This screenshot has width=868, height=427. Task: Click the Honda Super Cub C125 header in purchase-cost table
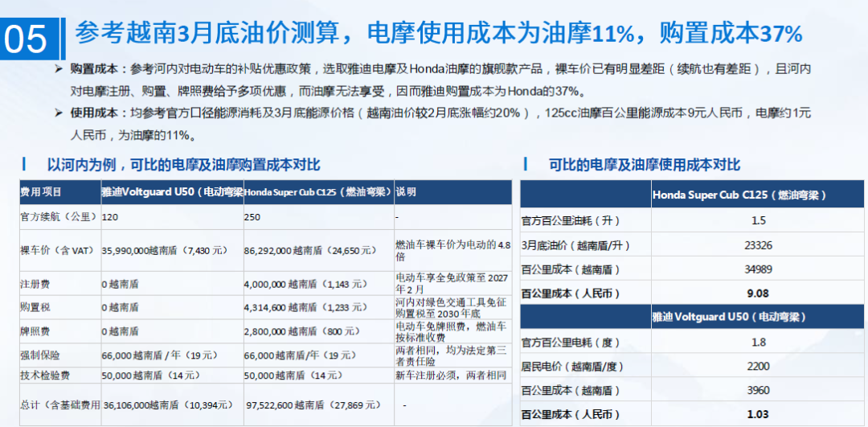tap(318, 192)
